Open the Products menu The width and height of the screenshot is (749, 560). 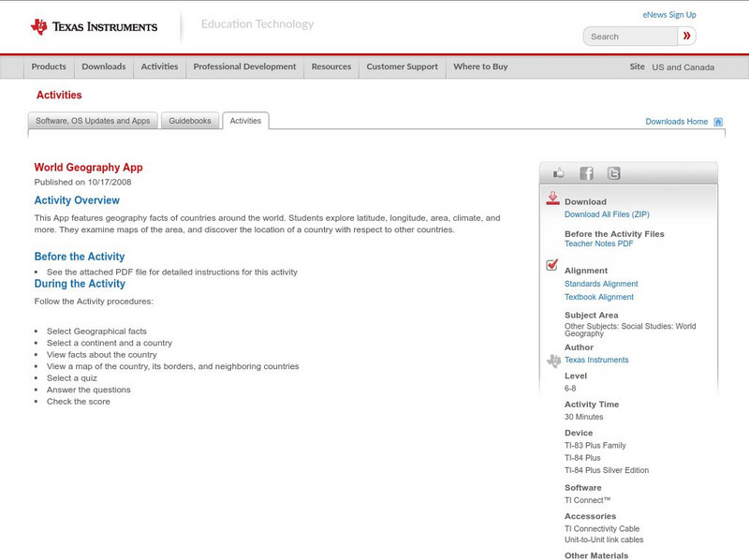tap(49, 66)
